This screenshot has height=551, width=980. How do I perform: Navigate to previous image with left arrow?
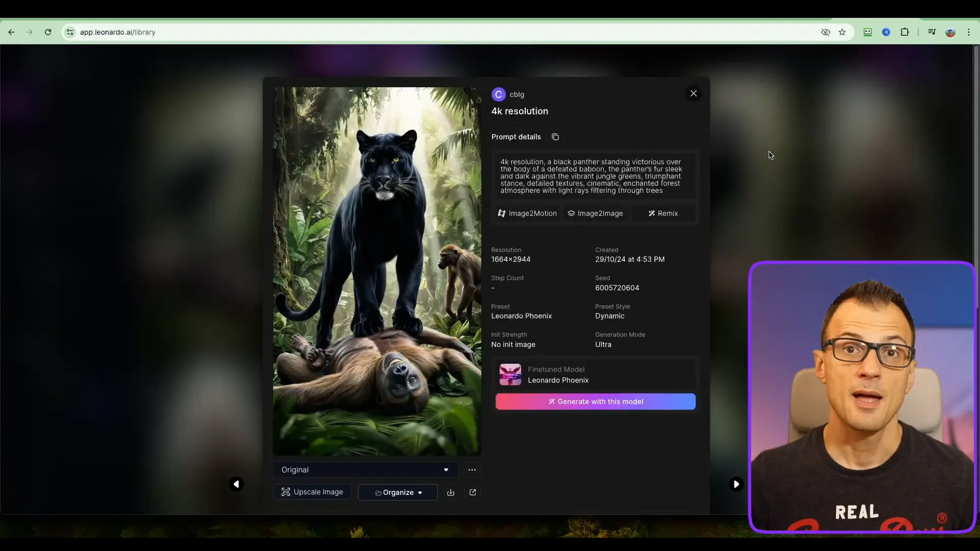coord(236,484)
